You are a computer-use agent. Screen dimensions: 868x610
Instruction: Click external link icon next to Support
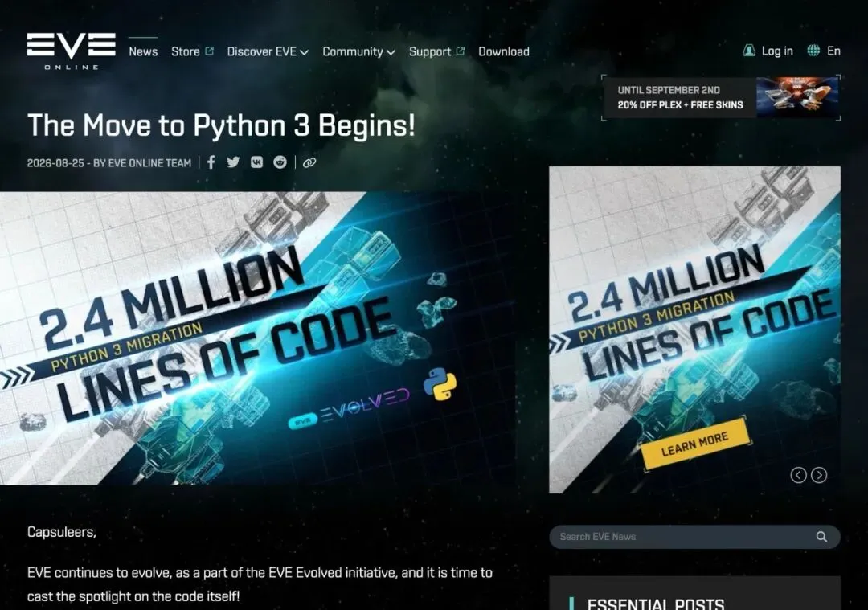tap(460, 51)
